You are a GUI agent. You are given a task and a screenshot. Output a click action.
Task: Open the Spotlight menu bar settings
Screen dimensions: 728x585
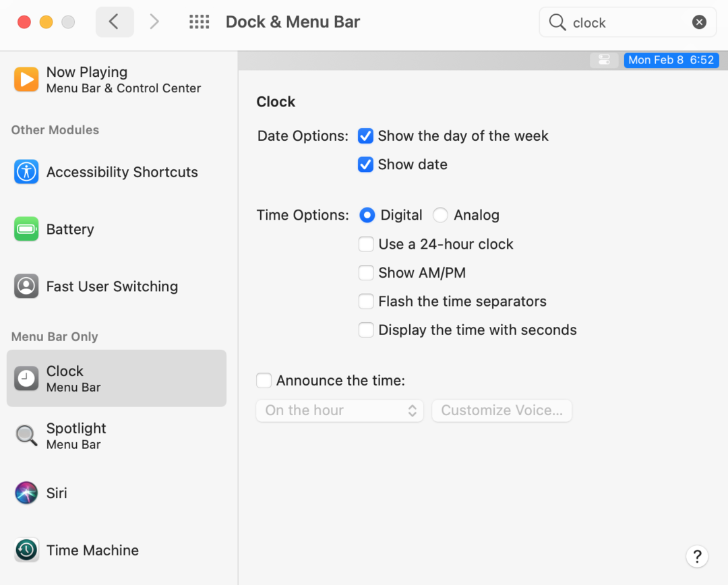116,435
